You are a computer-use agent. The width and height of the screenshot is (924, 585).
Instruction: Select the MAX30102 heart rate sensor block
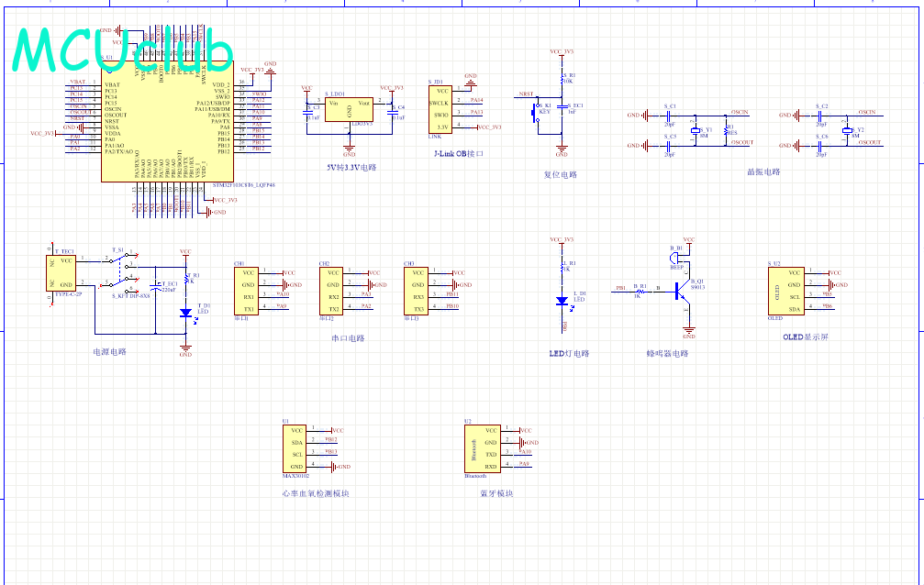(294, 449)
